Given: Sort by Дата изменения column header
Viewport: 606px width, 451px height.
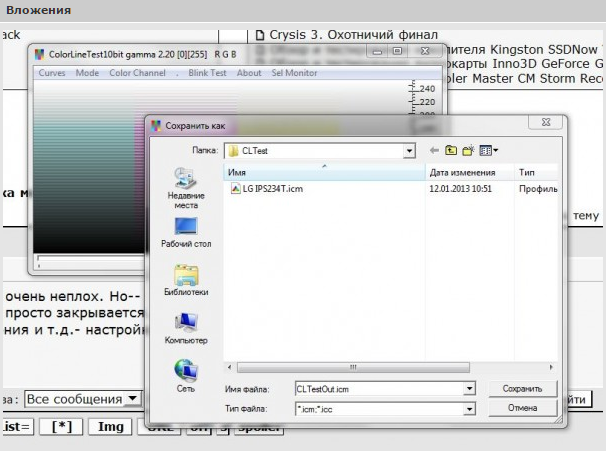Looking at the screenshot, I should click(470, 172).
